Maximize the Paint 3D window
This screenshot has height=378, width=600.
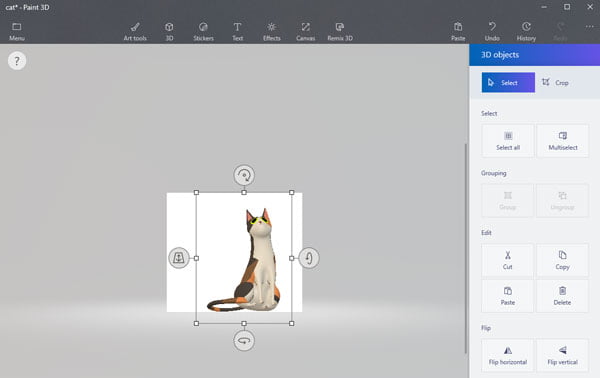click(567, 7)
